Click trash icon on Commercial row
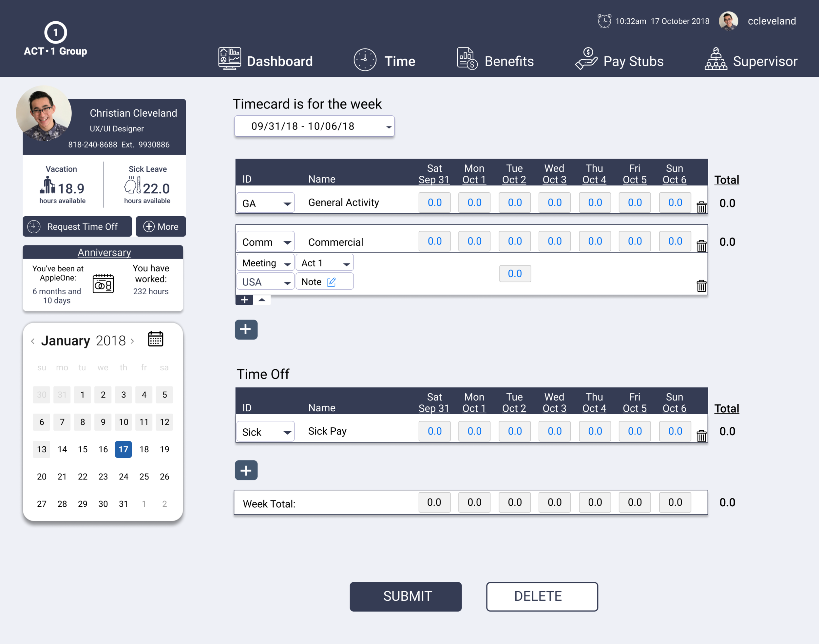This screenshot has height=644, width=819. (x=701, y=246)
